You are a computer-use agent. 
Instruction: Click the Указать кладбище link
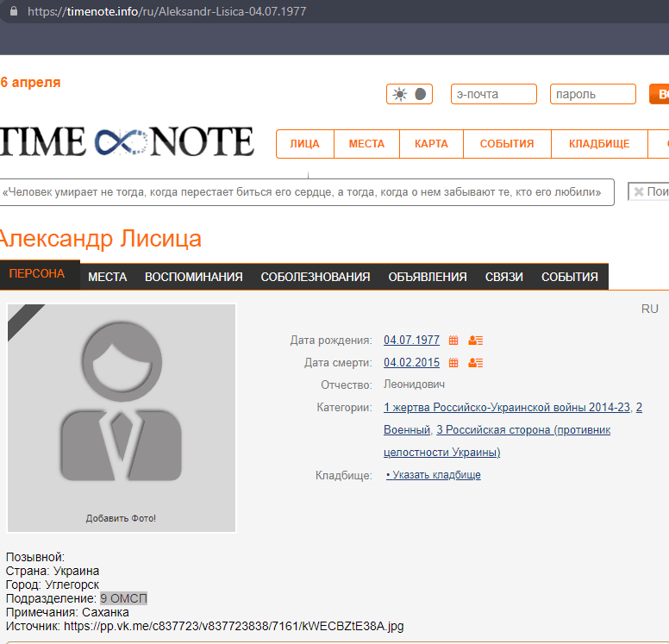point(434,475)
